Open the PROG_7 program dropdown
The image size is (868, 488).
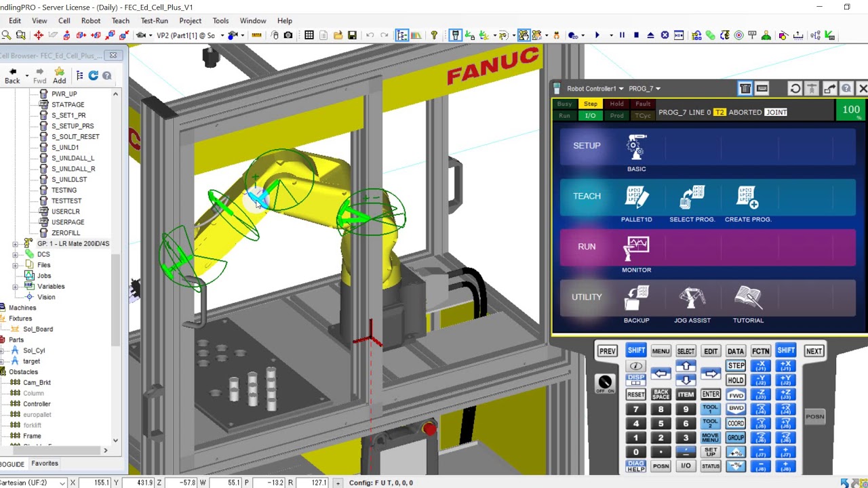[644, 89]
